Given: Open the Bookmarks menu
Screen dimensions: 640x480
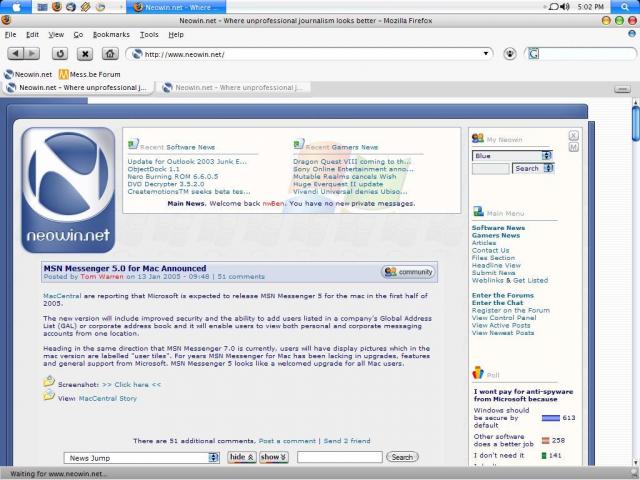Looking at the screenshot, I should pyautogui.click(x=111, y=35).
